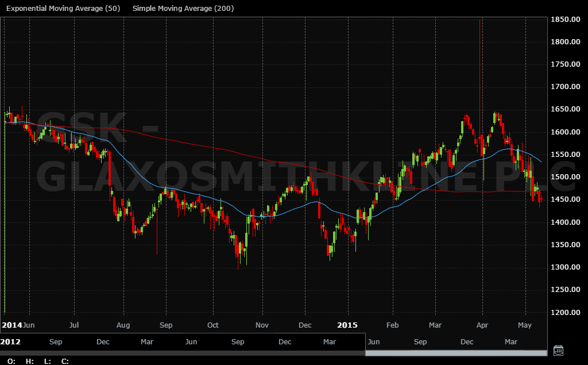Click the C: close price readout
The height and width of the screenshot is (365, 588).
click(x=65, y=361)
